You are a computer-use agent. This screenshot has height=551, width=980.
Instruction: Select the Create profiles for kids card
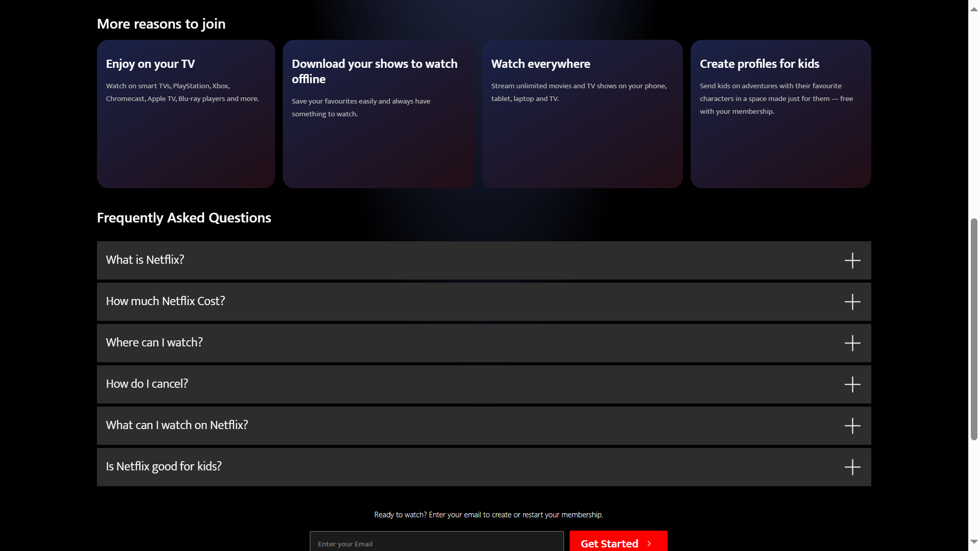(x=780, y=114)
